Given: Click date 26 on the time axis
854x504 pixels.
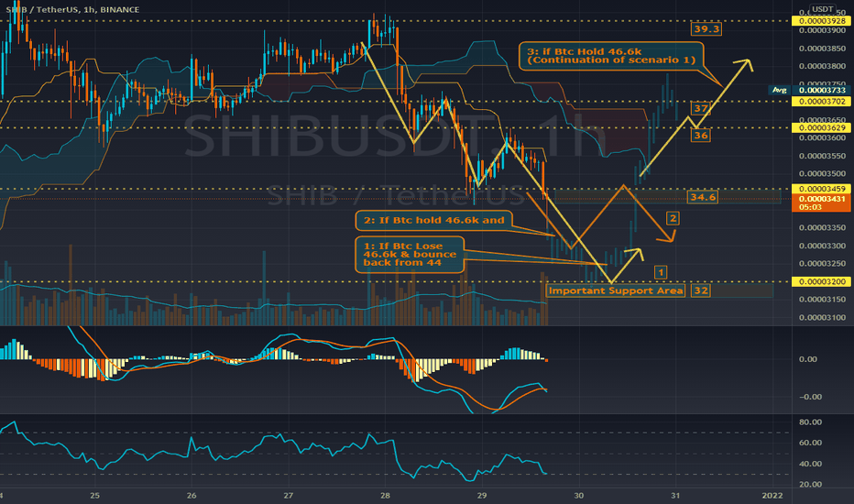Looking at the screenshot, I should tap(192, 495).
